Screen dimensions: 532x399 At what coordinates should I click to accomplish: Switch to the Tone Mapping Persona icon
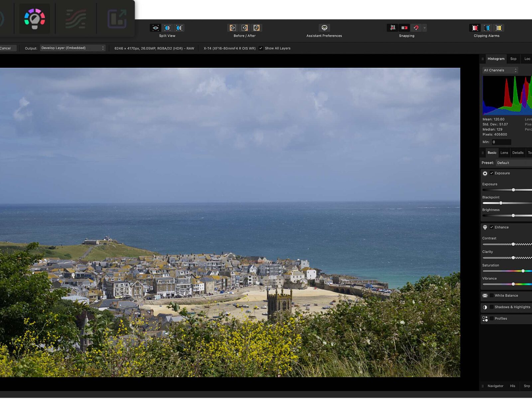(x=76, y=19)
